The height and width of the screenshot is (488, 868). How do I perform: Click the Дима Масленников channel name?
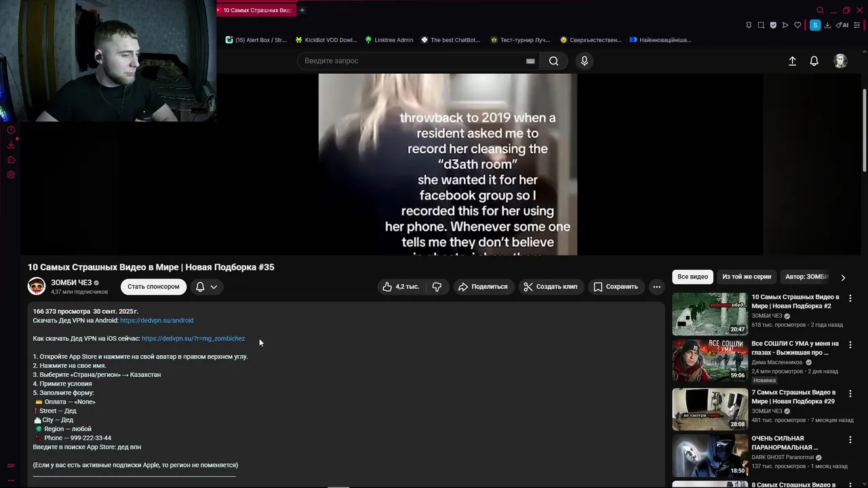coord(777,363)
